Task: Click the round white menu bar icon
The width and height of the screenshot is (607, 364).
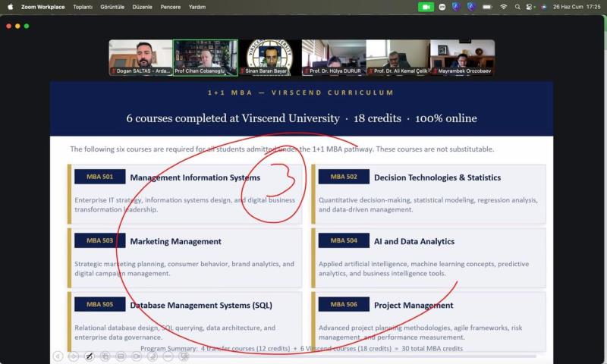Action: click(x=442, y=7)
